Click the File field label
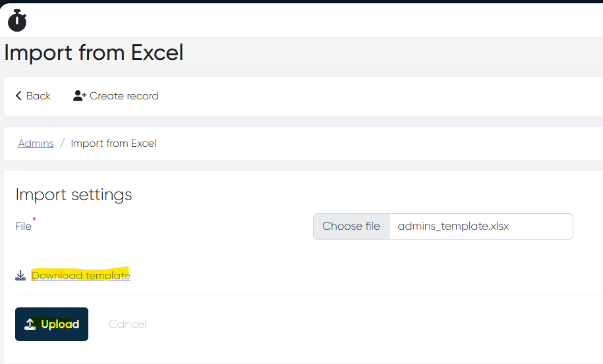 click(x=23, y=226)
